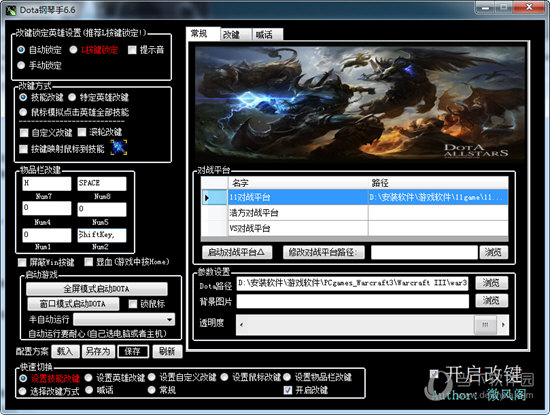Click 修改对战平台路径 button
Viewport: 550px width, 415px height.
pyautogui.click(x=323, y=252)
